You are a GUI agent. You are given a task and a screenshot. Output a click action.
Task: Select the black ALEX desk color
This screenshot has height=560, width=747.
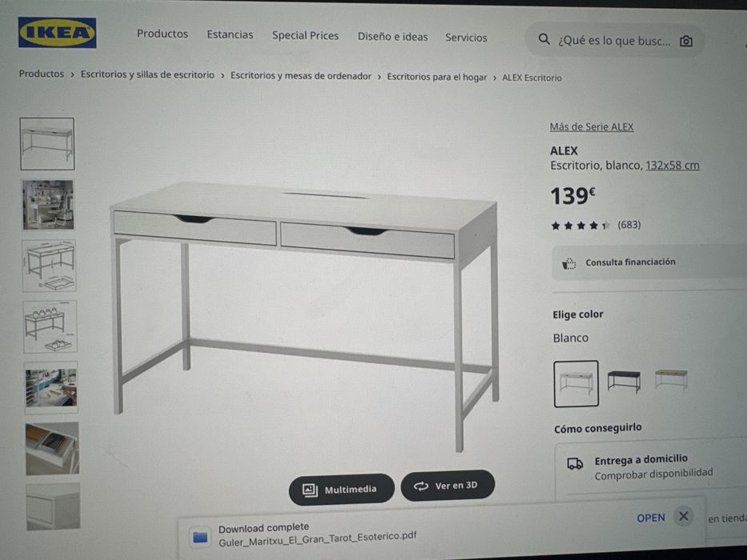(624, 381)
